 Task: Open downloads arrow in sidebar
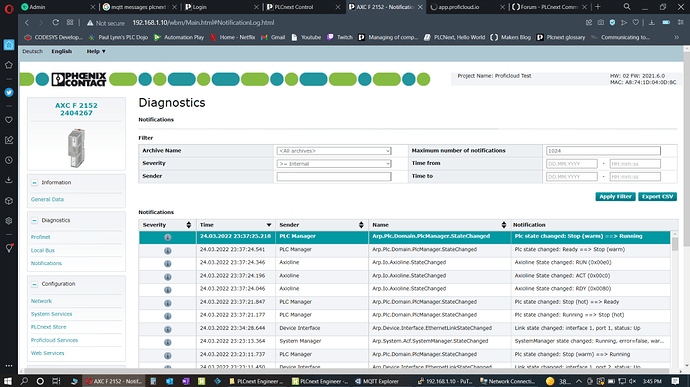[9, 180]
